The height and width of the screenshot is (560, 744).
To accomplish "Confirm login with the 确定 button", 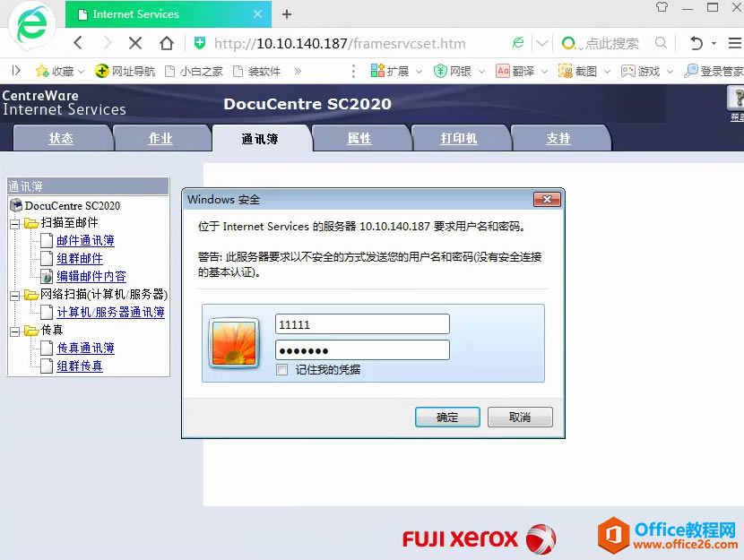I will (x=447, y=418).
